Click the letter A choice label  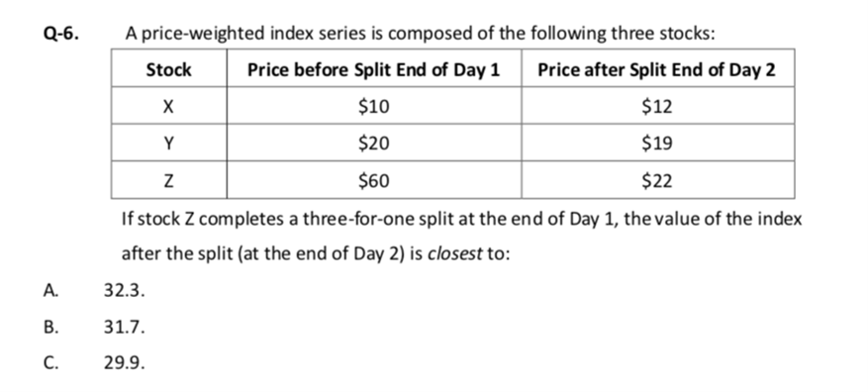click(x=50, y=290)
